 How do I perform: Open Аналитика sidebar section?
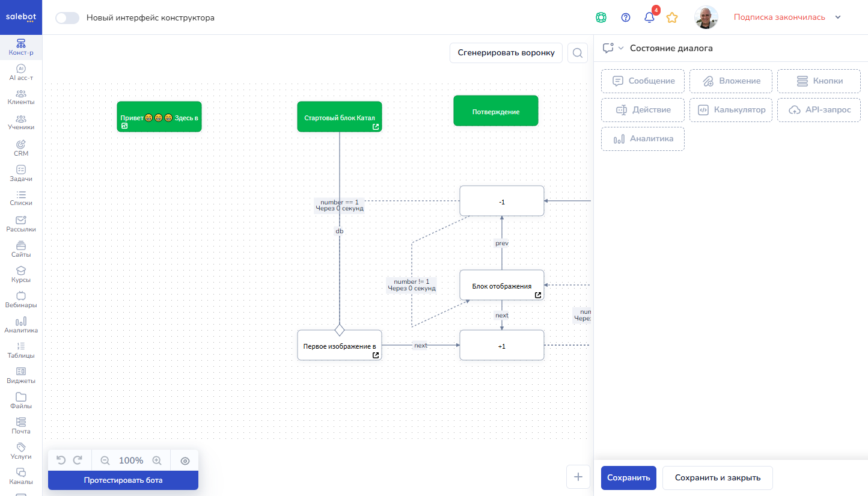(x=21, y=325)
